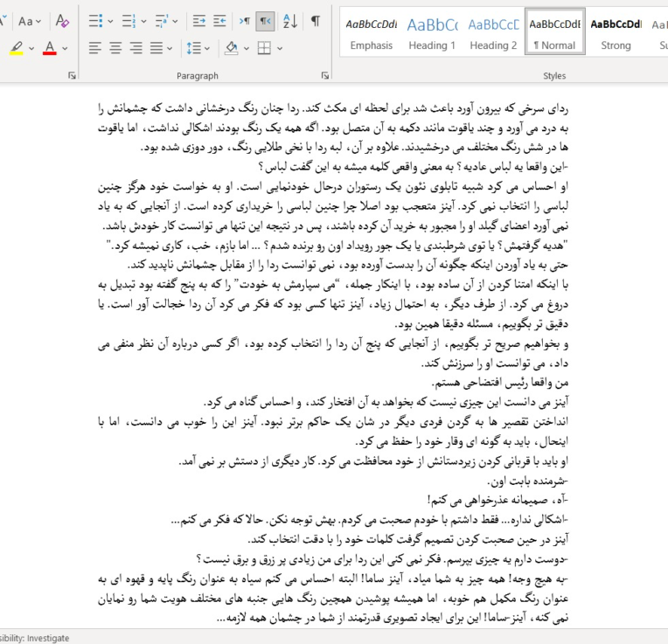Click Accessibility: Investigate in status bar

coord(34,638)
